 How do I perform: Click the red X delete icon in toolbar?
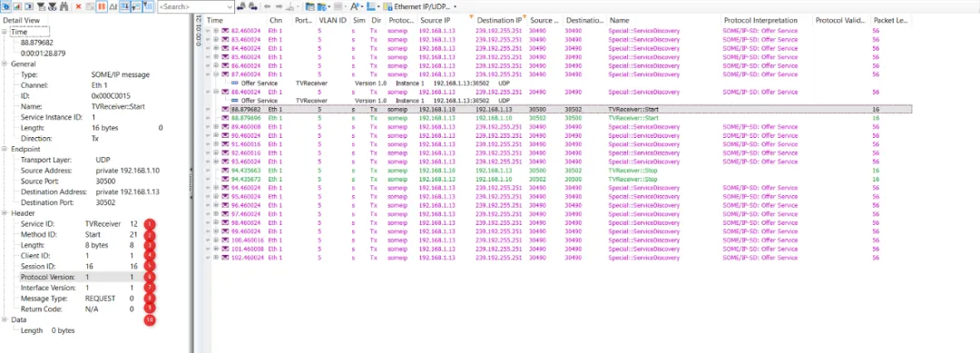[x=78, y=6]
